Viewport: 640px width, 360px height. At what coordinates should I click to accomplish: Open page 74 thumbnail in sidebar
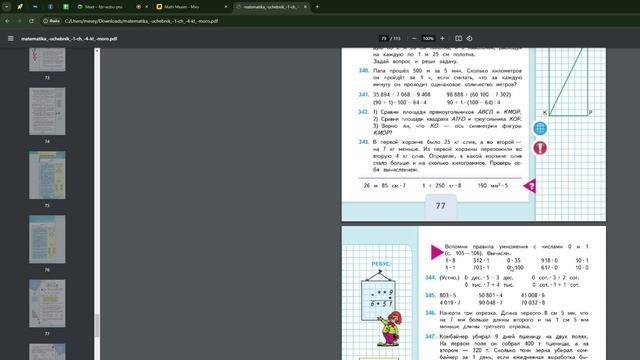(x=47, y=111)
